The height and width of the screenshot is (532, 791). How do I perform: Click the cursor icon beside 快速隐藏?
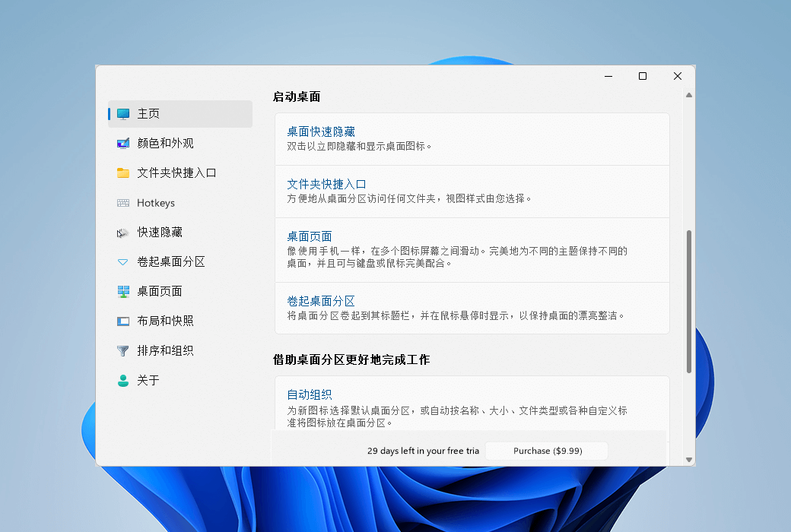[123, 233]
